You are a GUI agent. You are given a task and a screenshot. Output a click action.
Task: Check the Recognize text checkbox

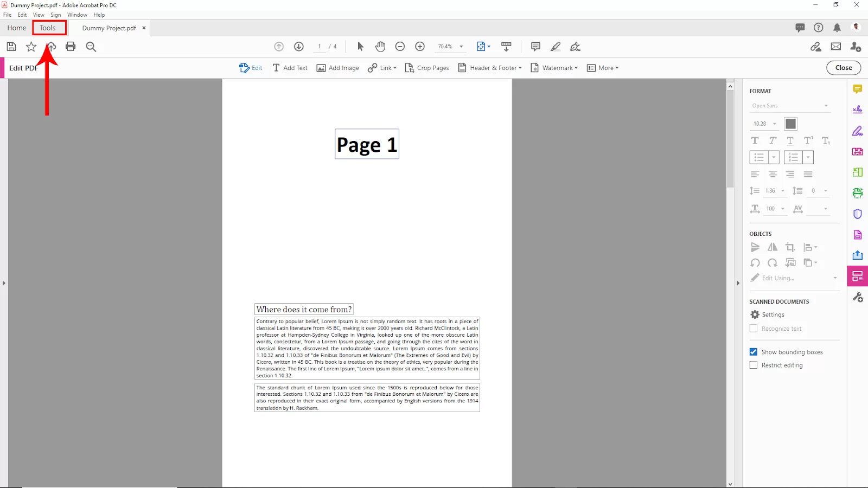(x=754, y=329)
